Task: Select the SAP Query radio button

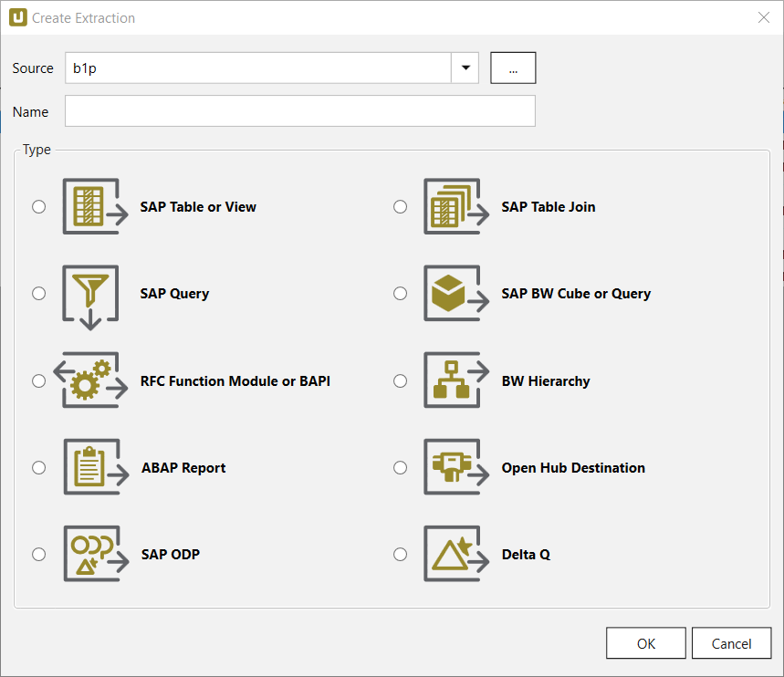Action: (39, 293)
